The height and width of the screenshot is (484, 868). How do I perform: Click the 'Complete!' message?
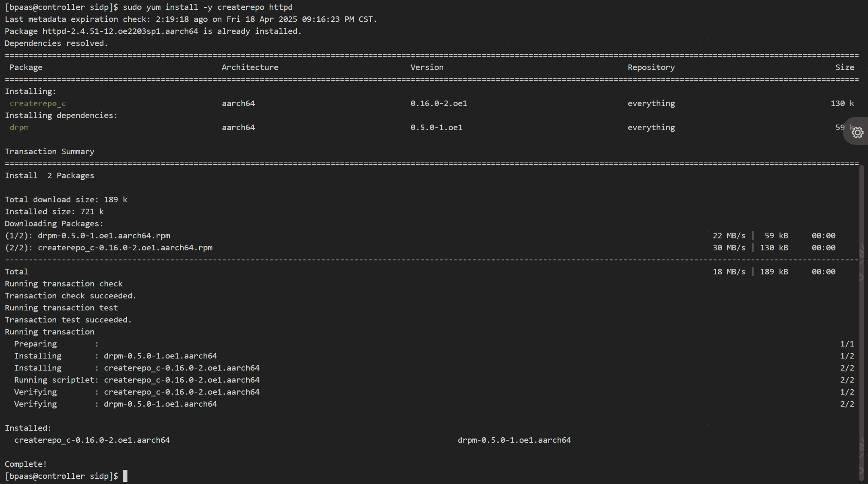26,464
